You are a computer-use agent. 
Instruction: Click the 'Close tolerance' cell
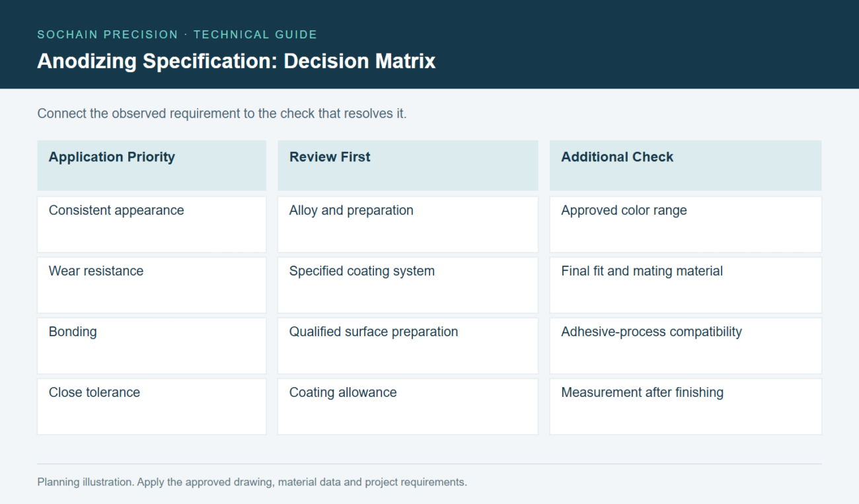click(x=151, y=406)
